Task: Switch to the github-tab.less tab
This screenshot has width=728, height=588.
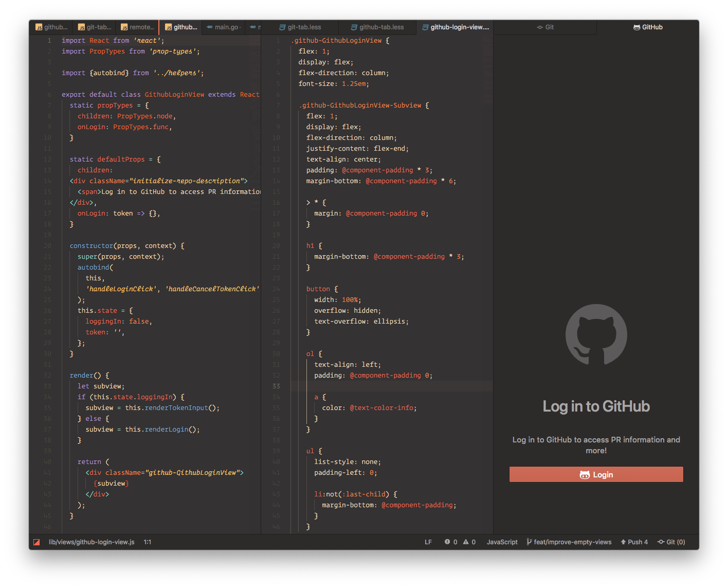Action: click(x=377, y=27)
